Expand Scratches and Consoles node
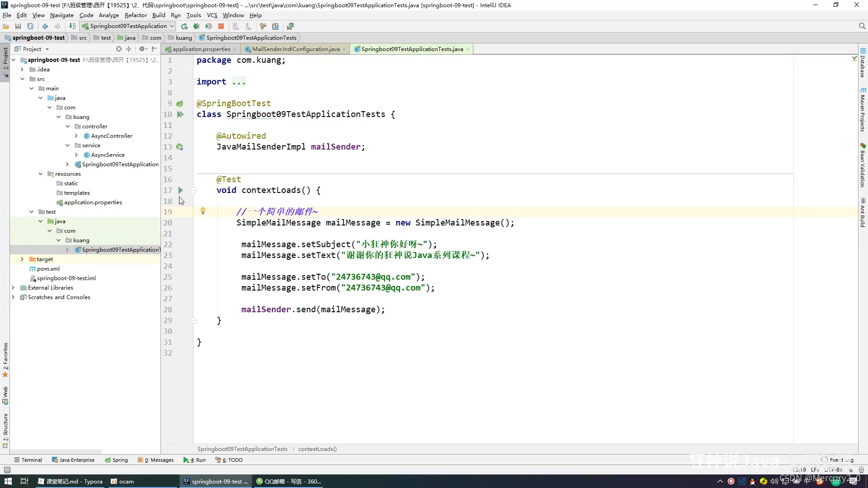Viewport: 868px width, 488px height. (13, 297)
